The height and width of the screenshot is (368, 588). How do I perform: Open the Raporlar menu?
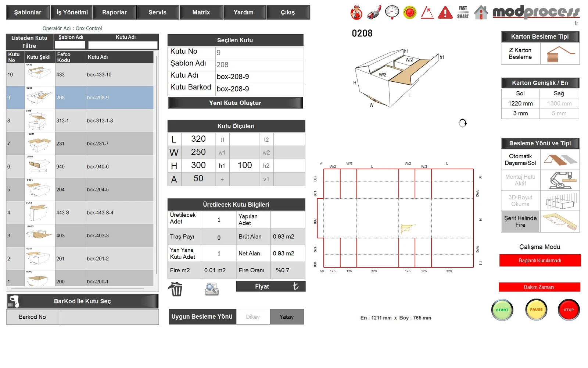click(114, 13)
